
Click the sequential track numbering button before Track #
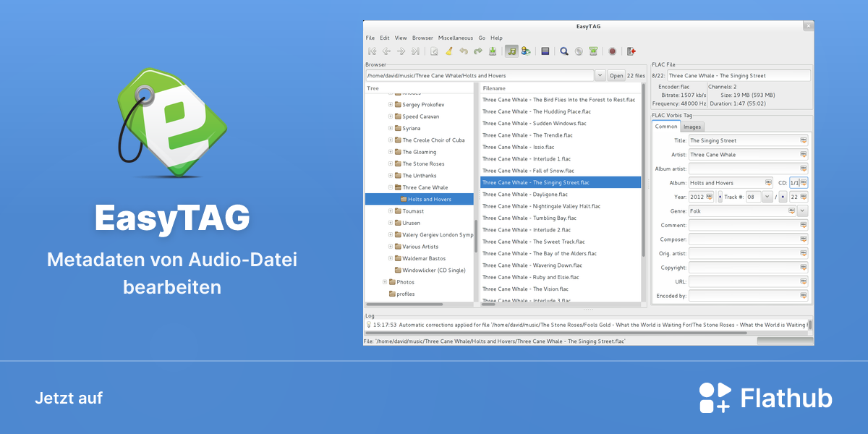click(x=720, y=197)
